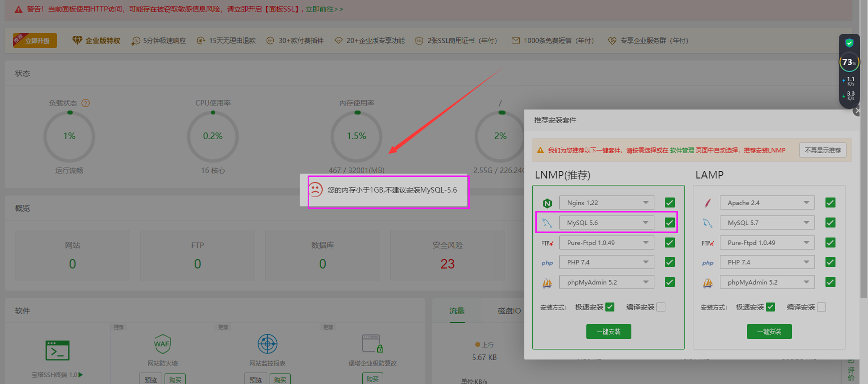Uncheck the MySQL 5.7 checkbox in LAMP

[830, 222]
